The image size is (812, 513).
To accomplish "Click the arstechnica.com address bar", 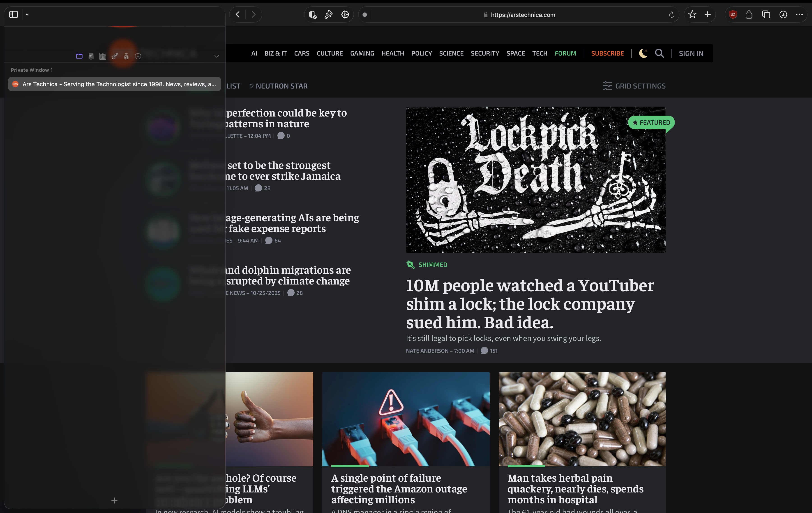I will [522, 15].
